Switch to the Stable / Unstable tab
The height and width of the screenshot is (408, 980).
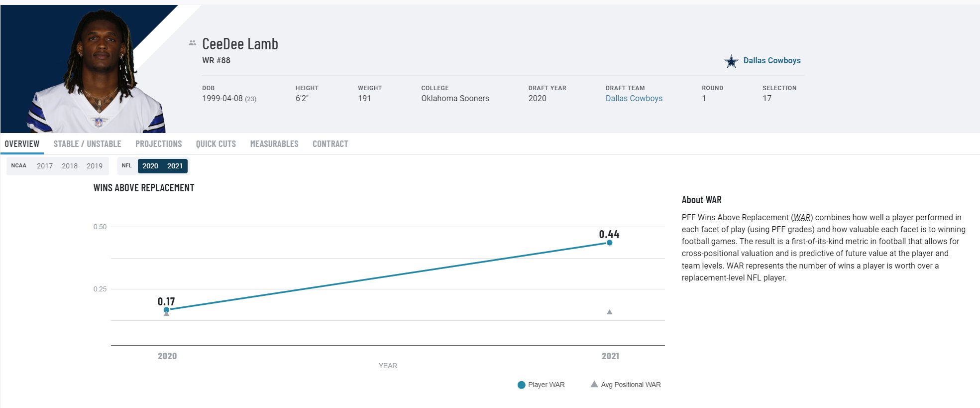click(x=87, y=144)
